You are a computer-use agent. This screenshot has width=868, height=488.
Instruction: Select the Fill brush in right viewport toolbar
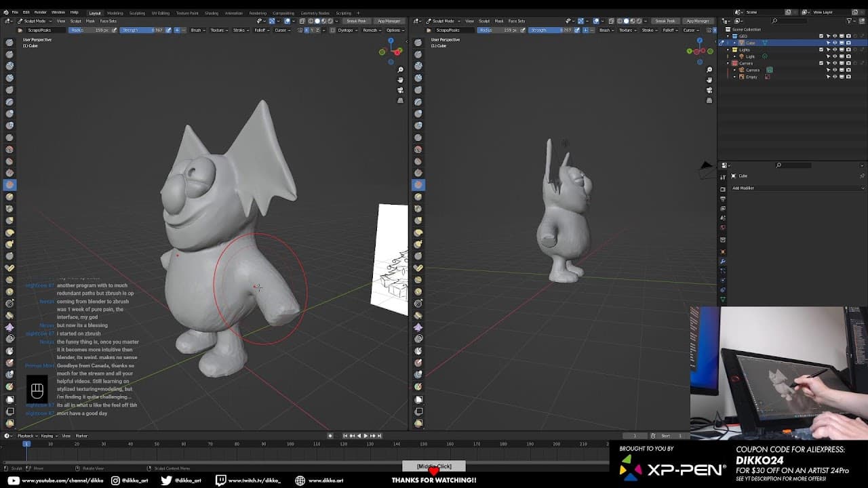pyautogui.click(x=418, y=173)
